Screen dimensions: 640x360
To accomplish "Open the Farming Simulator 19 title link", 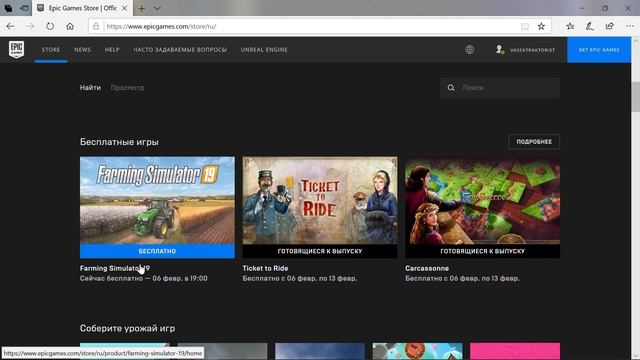I will click(x=115, y=268).
